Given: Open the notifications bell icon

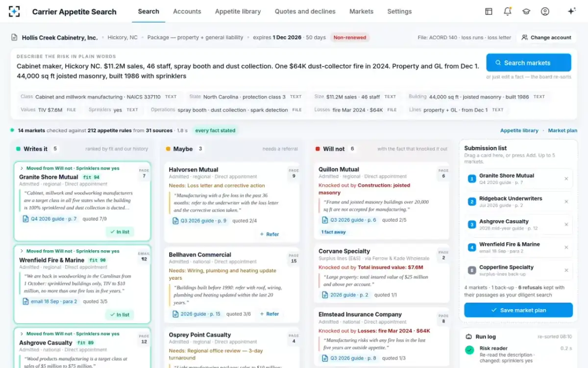Looking at the screenshot, I should click(508, 11).
